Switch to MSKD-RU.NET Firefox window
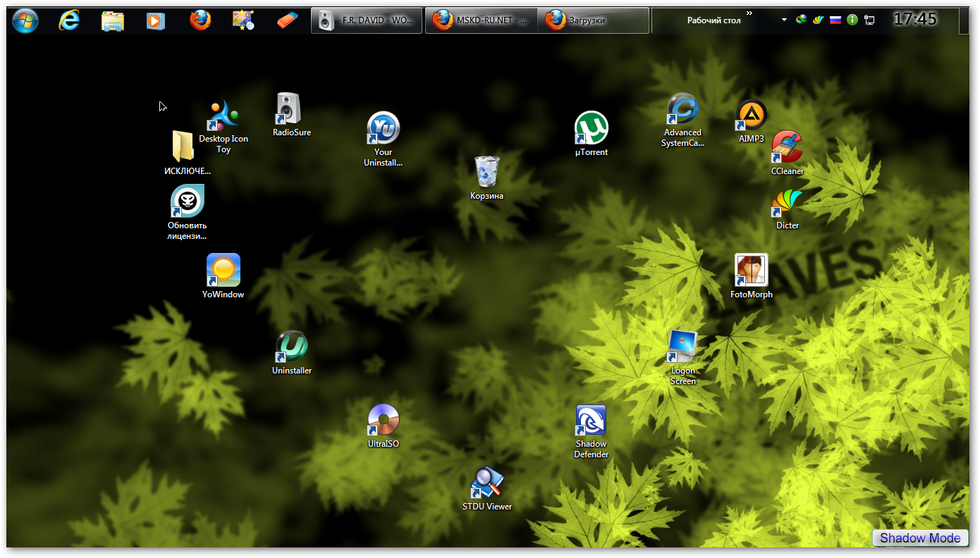Image resolution: width=980 pixels, height=558 pixels. [482, 20]
